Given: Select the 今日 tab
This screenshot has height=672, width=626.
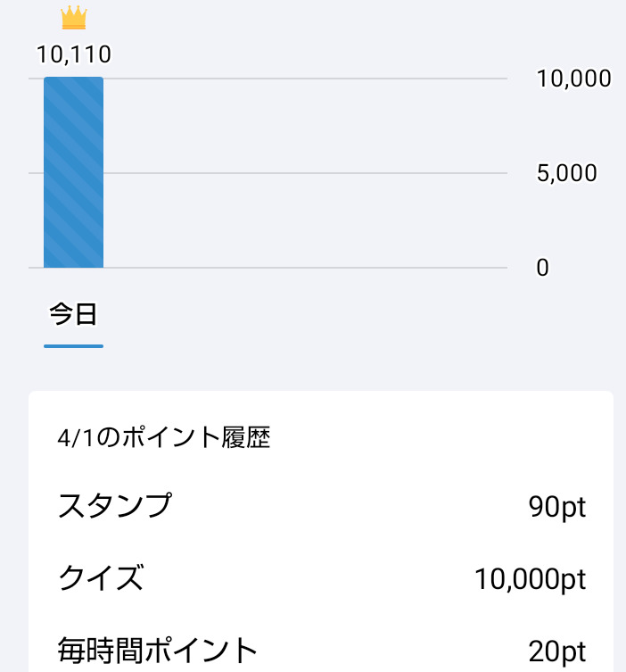Looking at the screenshot, I should coord(73,314).
